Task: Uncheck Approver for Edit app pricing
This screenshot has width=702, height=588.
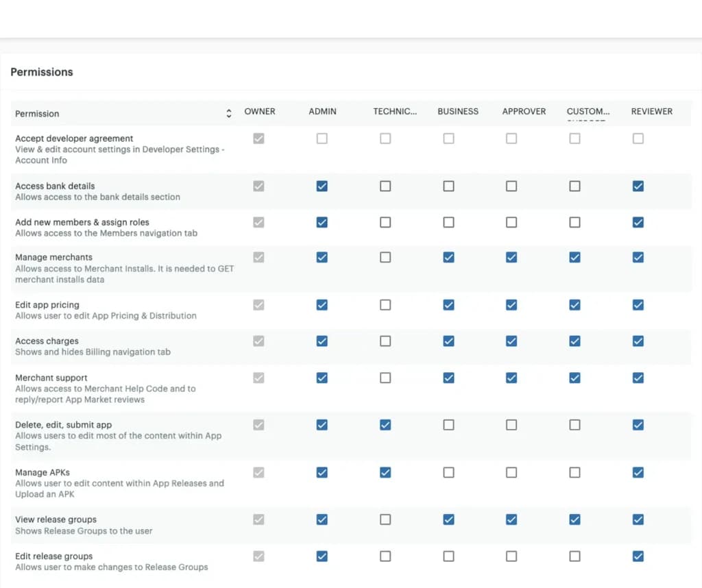Action: coord(511,305)
